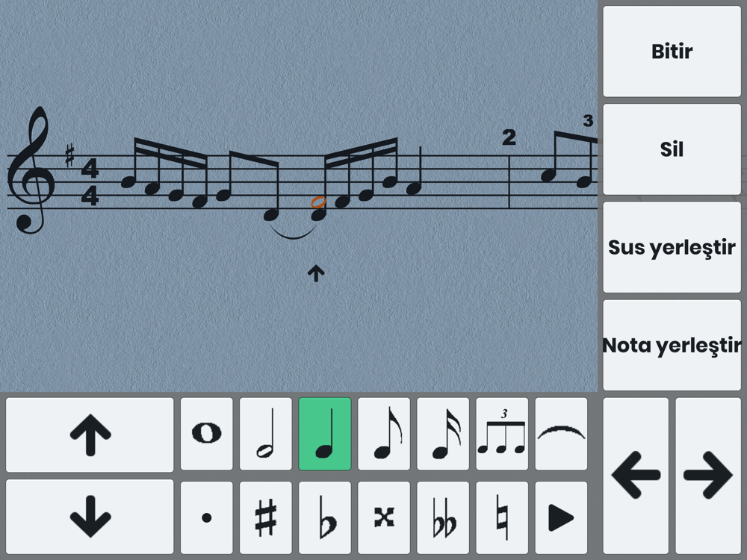
Task: Deselect the highlighted quarter note duration
Action: point(325,434)
